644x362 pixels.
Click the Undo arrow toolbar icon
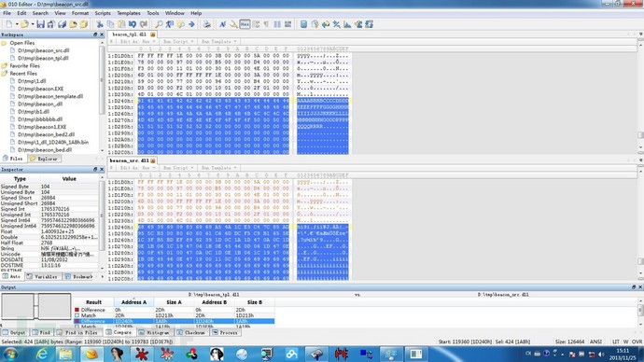click(133, 24)
